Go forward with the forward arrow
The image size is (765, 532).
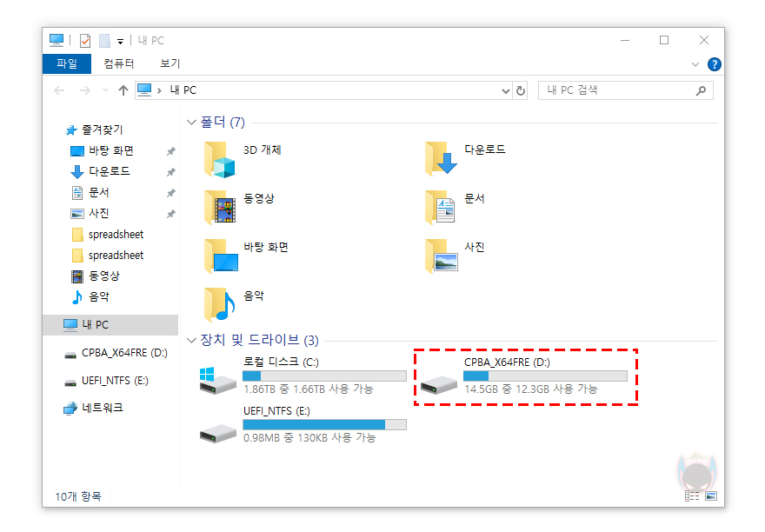(x=85, y=90)
